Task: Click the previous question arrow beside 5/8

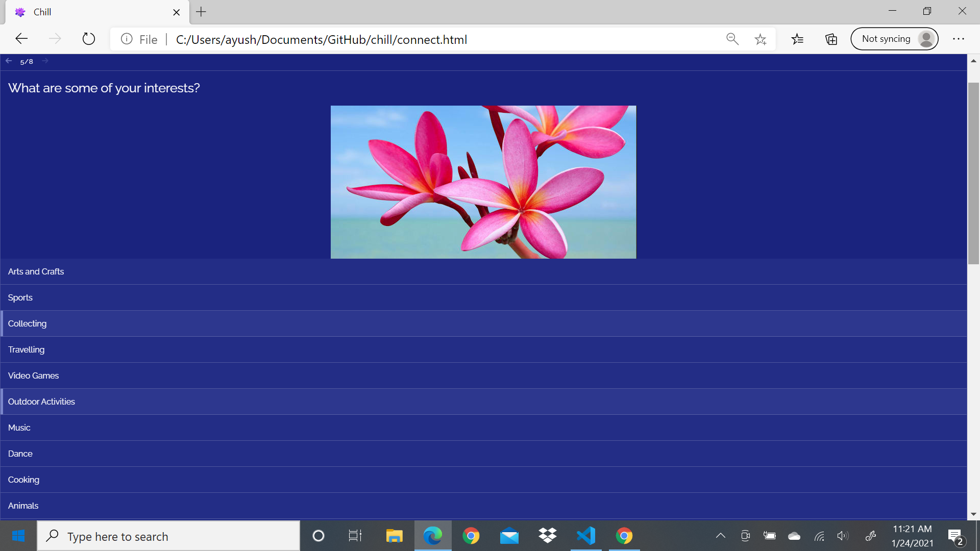Action: (x=9, y=61)
